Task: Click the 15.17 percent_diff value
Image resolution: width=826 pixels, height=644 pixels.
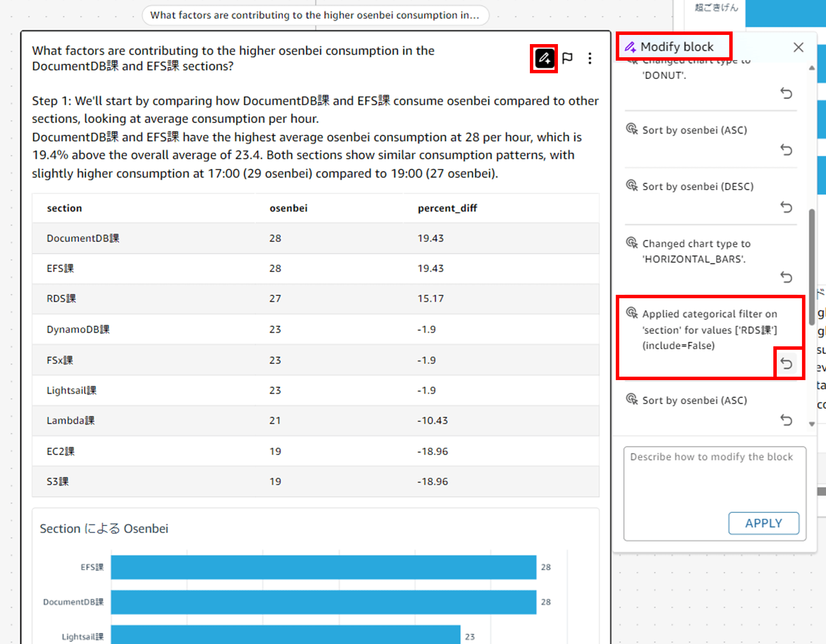Action: click(x=431, y=299)
